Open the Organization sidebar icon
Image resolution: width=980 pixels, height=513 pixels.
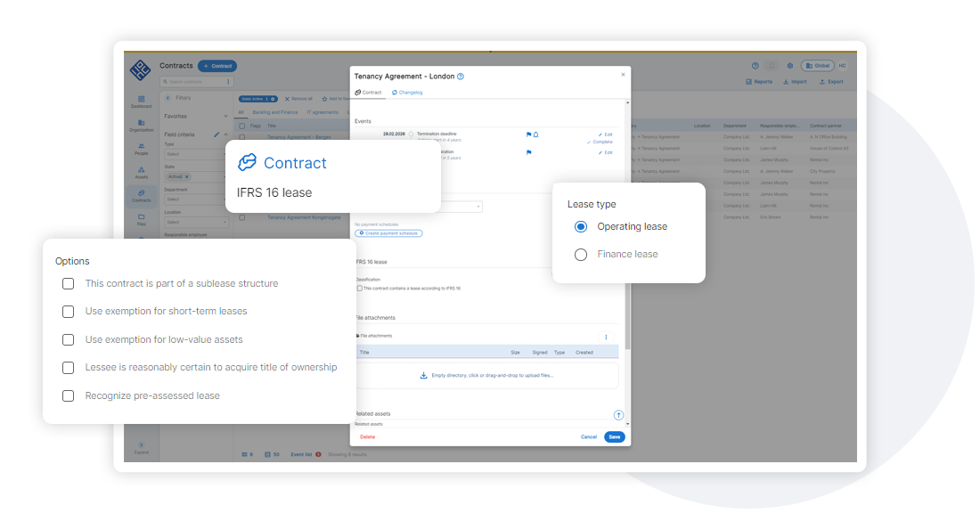[x=142, y=126]
